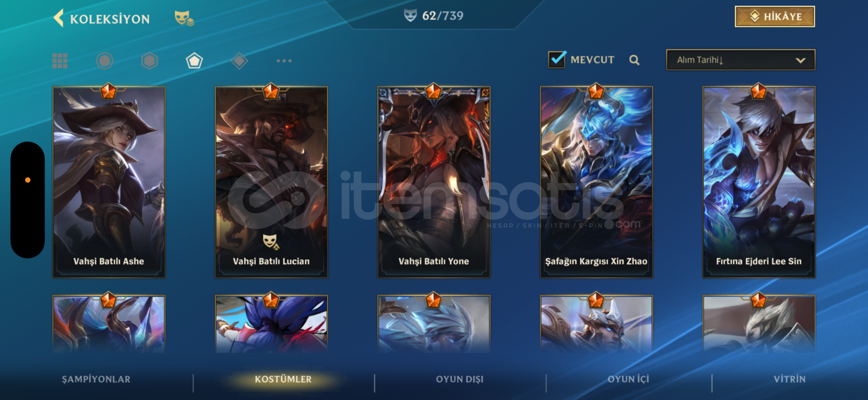Open the Oyun İçi tab
The image size is (868, 400).
coord(628,379)
